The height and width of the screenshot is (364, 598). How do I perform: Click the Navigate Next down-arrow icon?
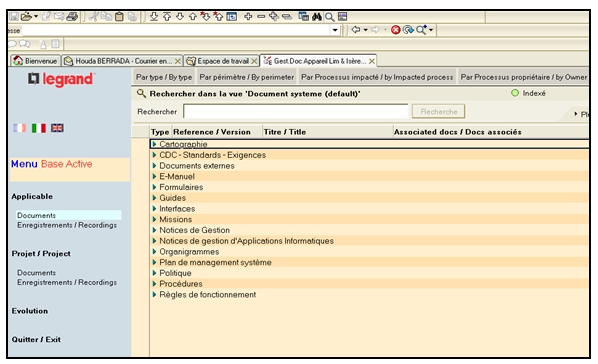(180, 16)
